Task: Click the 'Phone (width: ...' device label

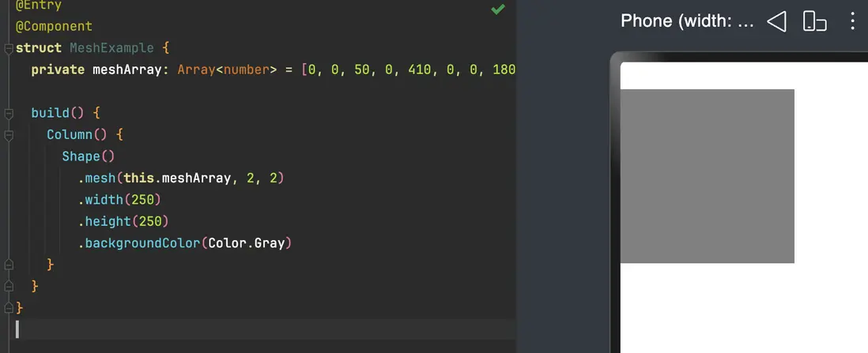Action: point(687,21)
